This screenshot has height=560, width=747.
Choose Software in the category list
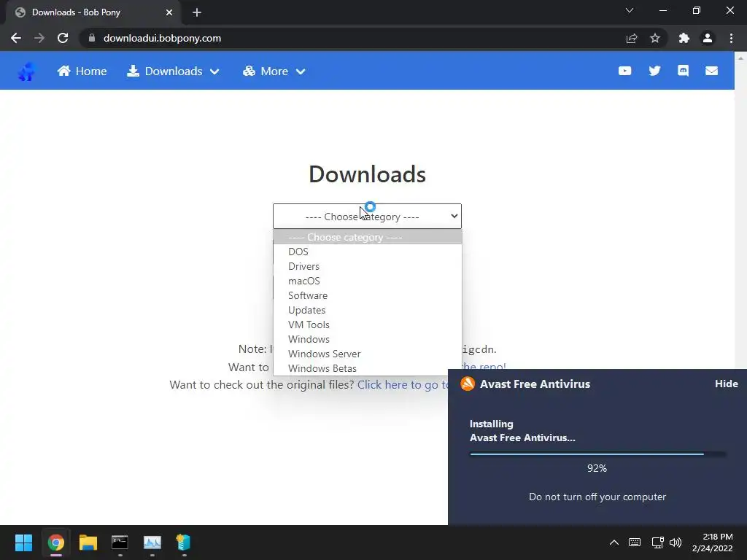368,295
